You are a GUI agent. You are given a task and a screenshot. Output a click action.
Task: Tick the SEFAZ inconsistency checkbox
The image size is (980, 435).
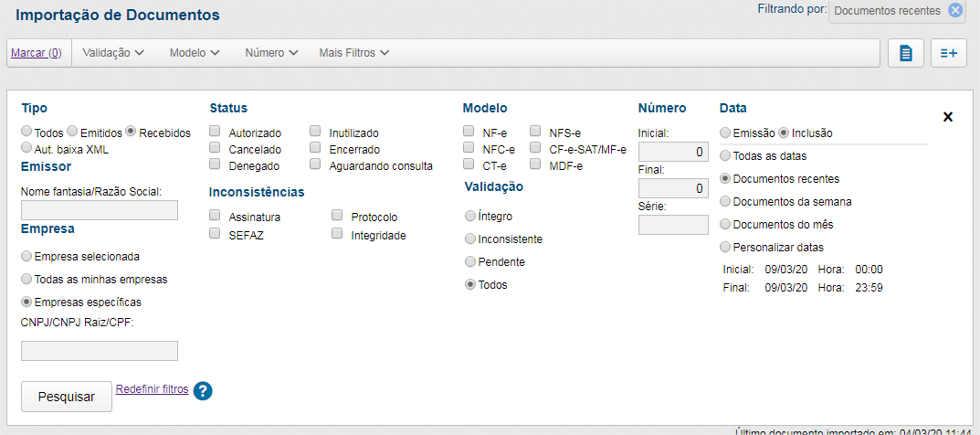(216, 234)
